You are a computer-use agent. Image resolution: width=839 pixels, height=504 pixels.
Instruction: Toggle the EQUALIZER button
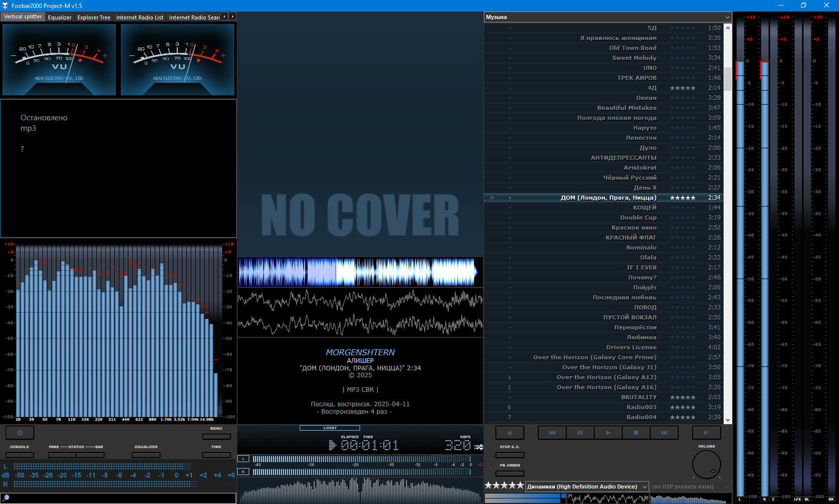(x=146, y=455)
